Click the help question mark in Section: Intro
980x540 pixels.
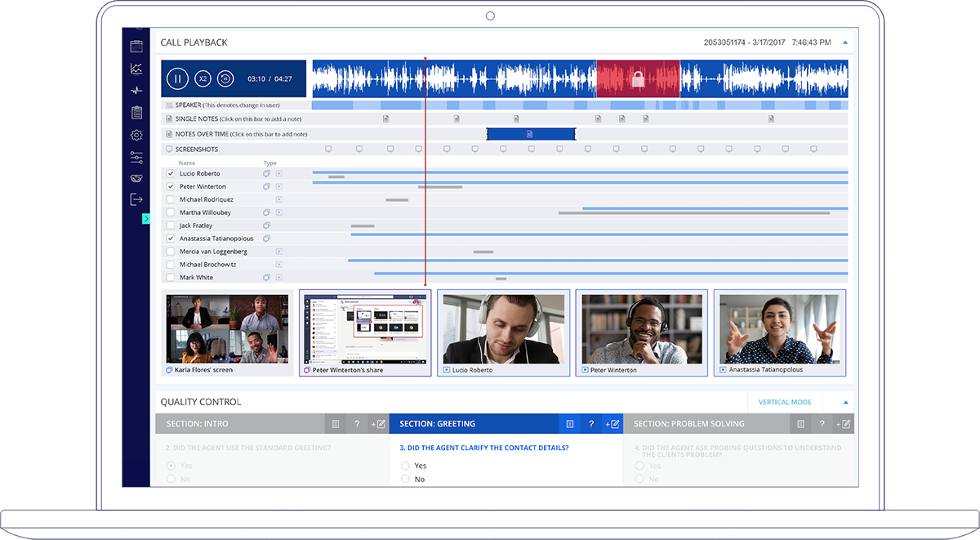pos(357,424)
